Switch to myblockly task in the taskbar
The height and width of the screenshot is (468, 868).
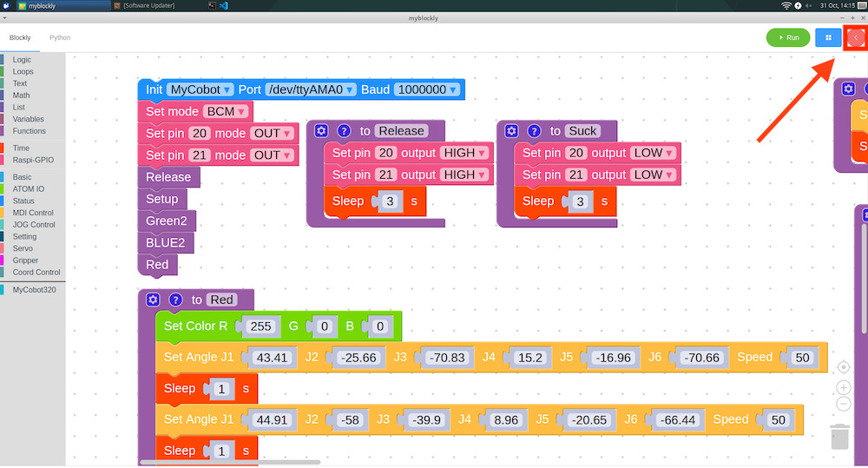tap(62, 5)
